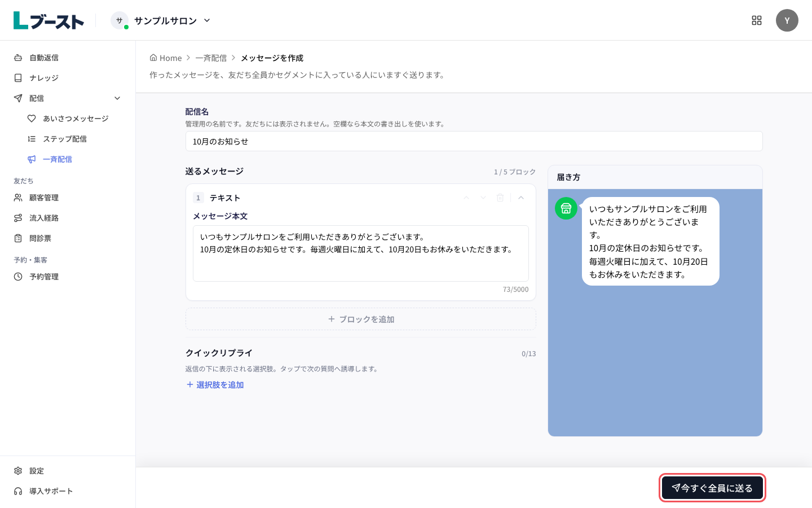Focus the 配信名 input field

click(474, 141)
